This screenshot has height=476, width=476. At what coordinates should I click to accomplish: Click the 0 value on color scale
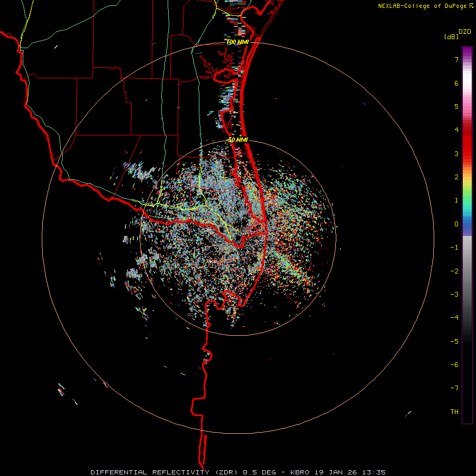click(456, 224)
